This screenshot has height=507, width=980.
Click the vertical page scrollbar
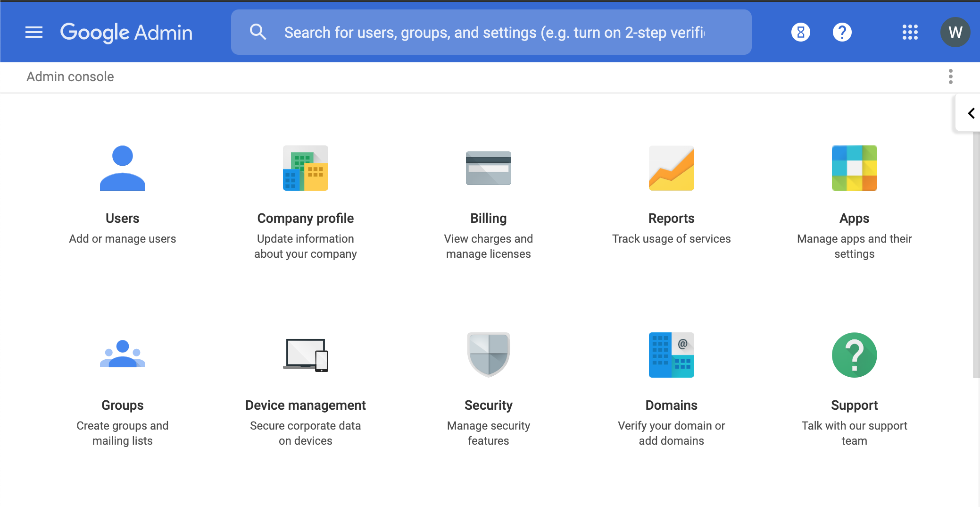tap(976, 255)
